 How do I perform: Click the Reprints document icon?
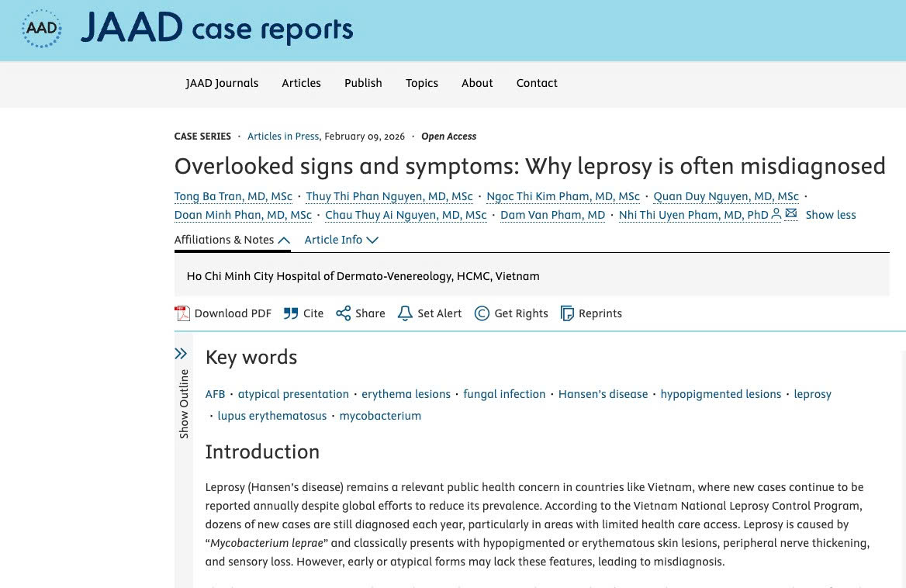567,313
